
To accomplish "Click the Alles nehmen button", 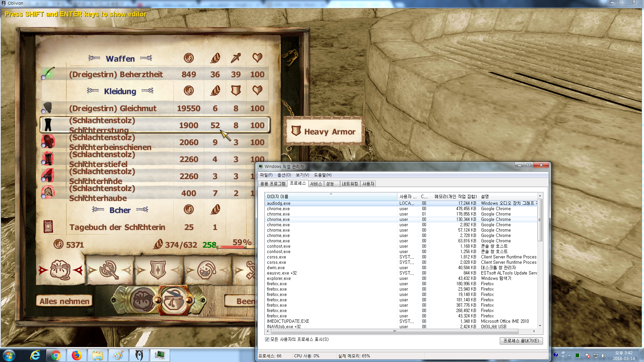I will pos(64,301).
